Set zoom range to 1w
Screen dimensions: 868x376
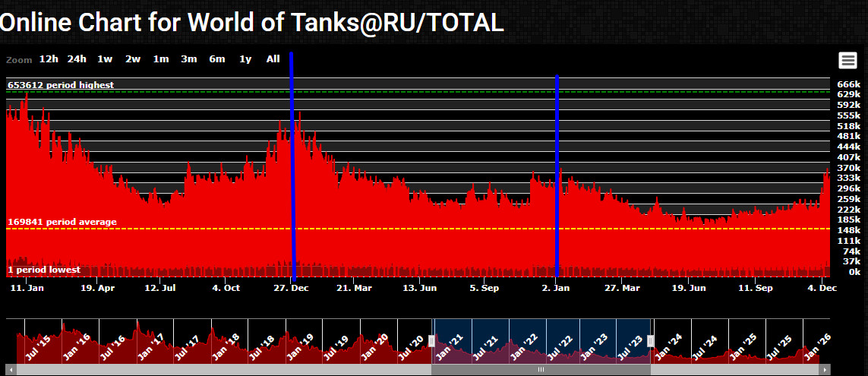point(105,59)
